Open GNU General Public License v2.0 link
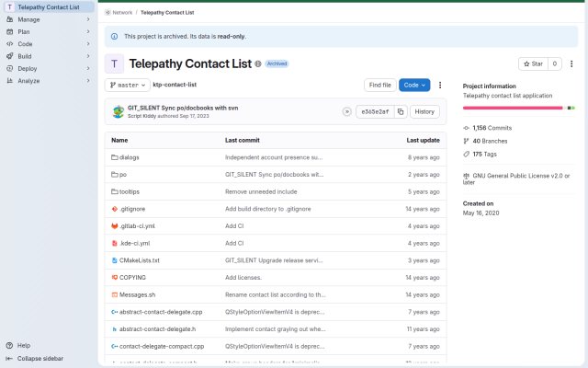The image size is (588, 368). (x=516, y=178)
